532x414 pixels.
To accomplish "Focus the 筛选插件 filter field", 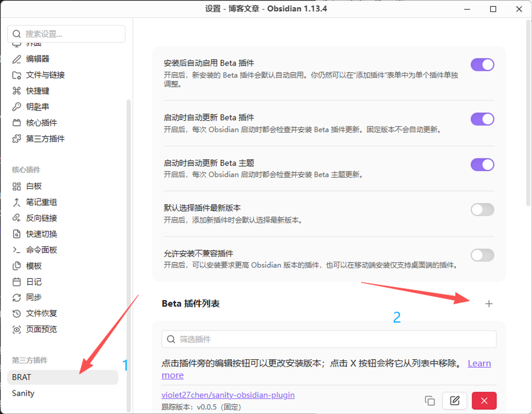I will [329, 339].
